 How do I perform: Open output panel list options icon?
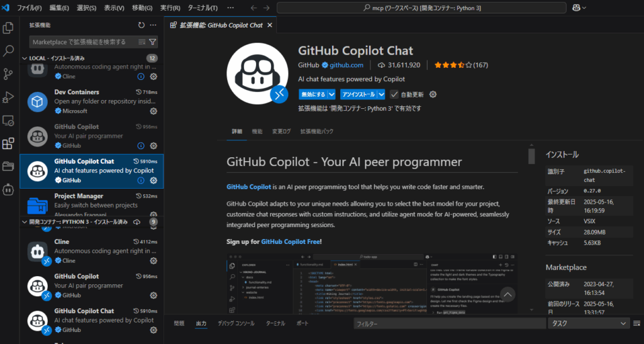coord(636,323)
